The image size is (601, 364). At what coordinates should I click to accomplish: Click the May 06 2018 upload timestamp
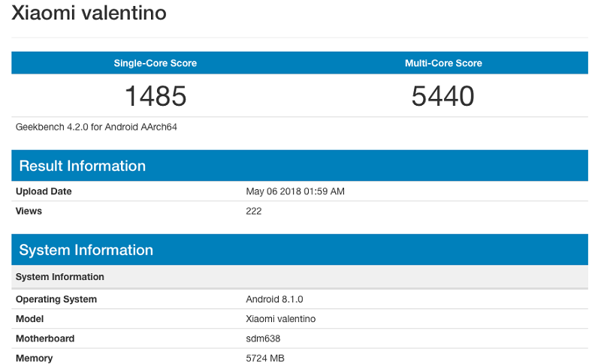click(295, 191)
